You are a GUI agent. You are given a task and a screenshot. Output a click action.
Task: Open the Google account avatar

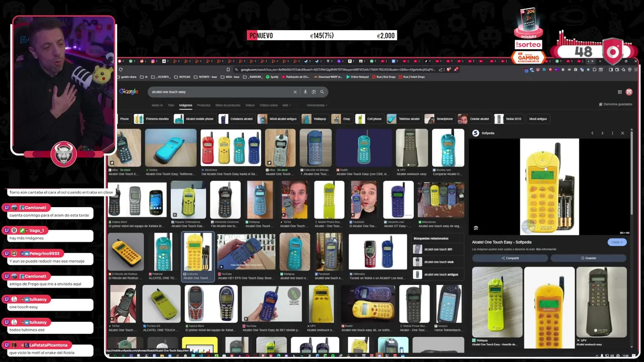(x=629, y=92)
